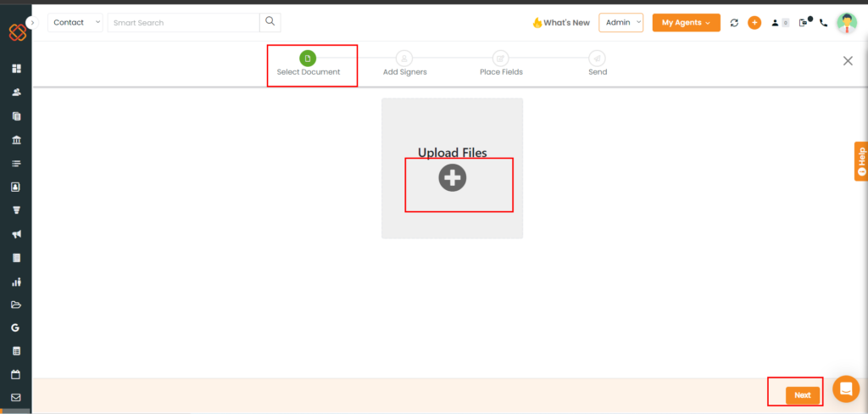Click the phone dialer icon
Screen dimensions: 868x414
point(824,23)
